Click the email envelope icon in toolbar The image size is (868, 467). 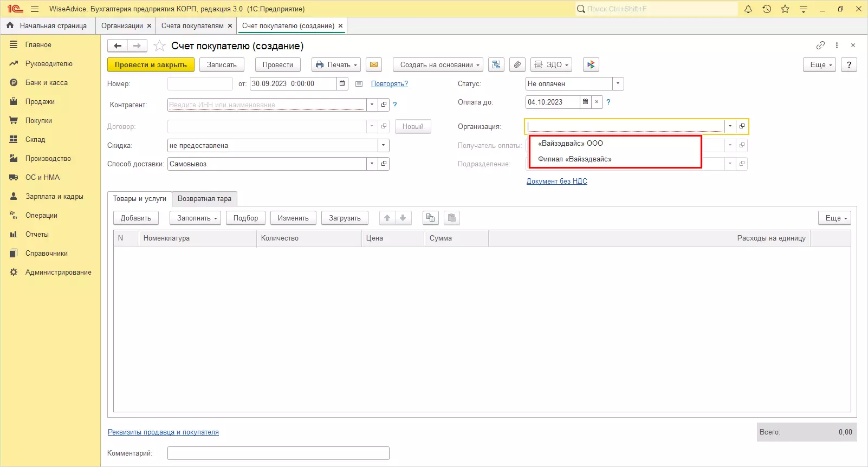click(x=373, y=64)
